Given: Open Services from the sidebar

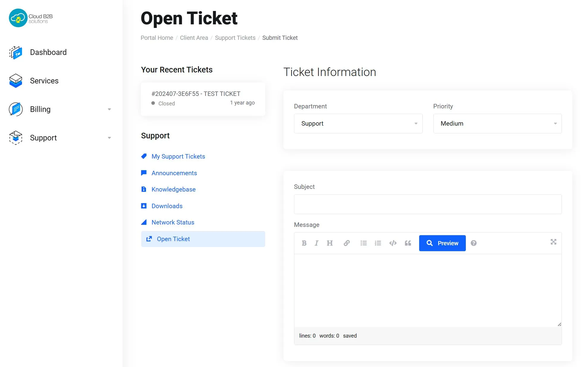Looking at the screenshot, I should (x=44, y=81).
